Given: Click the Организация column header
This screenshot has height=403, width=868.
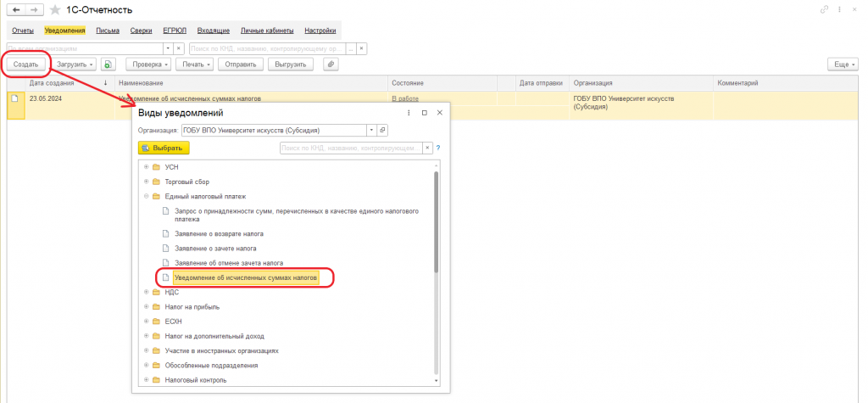Looking at the screenshot, I should coord(642,83).
